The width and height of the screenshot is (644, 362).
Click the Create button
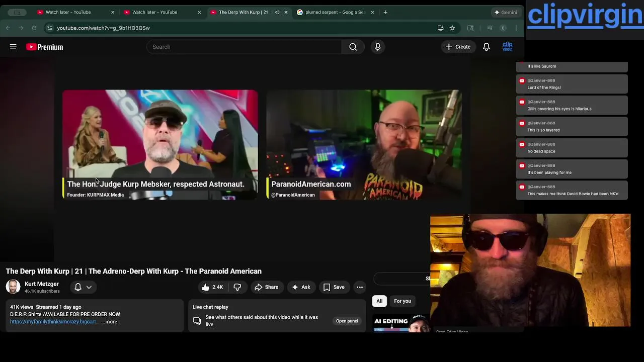(x=458, y=47)
